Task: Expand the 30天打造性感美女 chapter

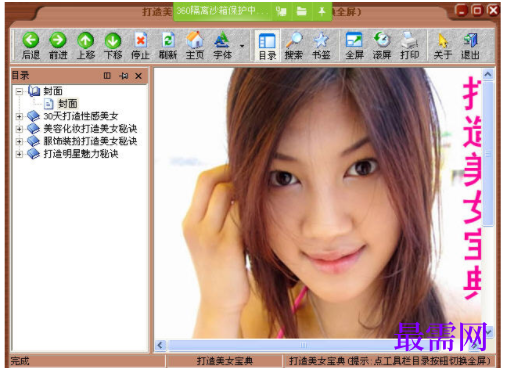Action: click(19, 117)
